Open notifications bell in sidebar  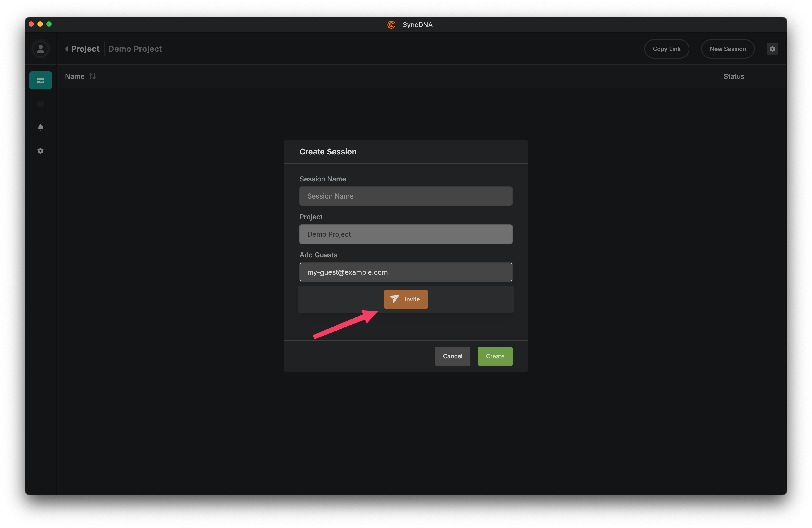click(x=41, y=127)
